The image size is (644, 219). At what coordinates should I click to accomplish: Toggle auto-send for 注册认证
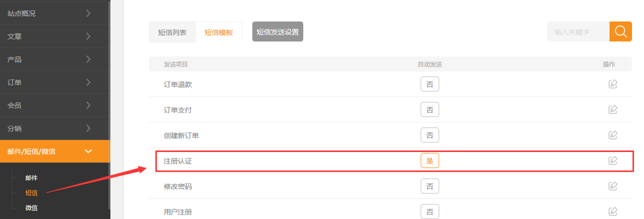pyautogui.click(x=430, y=160)
